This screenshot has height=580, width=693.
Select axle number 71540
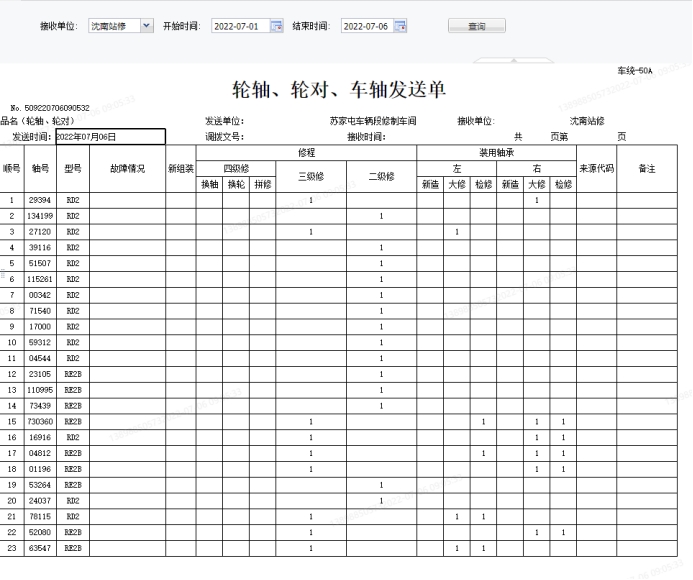40,311
